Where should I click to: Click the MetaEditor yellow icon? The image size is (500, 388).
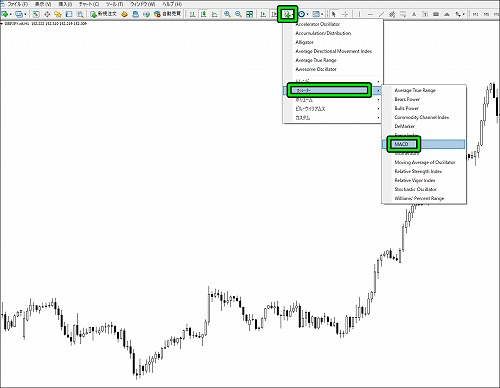124,14
